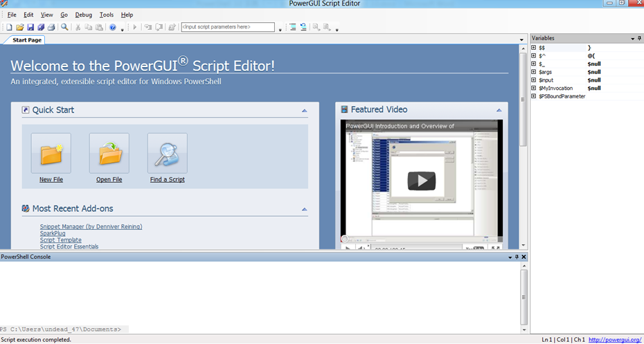This screenshot has width=644, height=344.
Task: Play the PowerGUI Introduction featured video
Action: click(422, 181)
